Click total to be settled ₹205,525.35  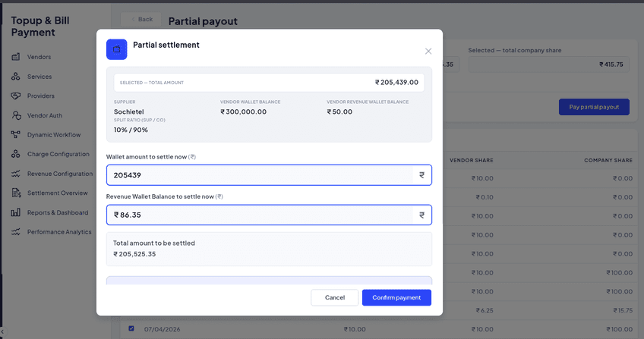(134, 254)
